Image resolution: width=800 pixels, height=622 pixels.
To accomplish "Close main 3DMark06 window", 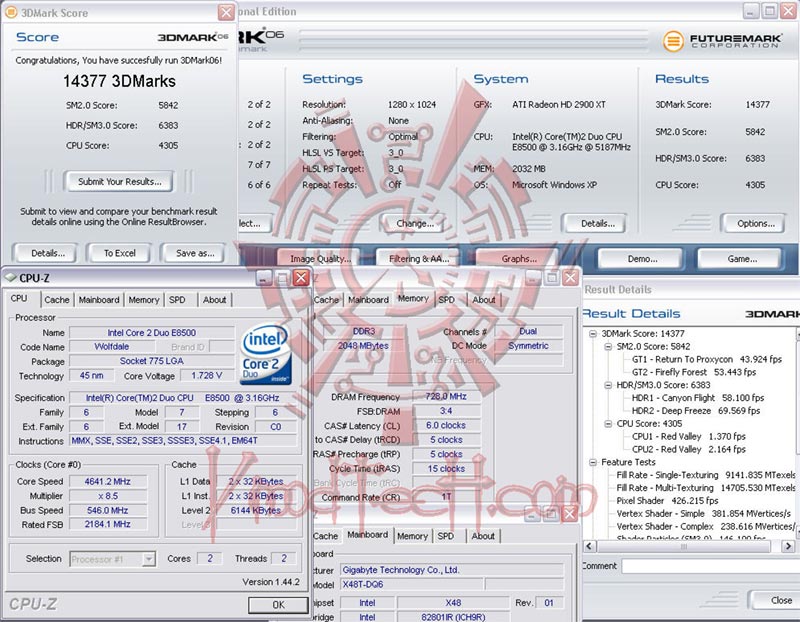I will point(789,11).
